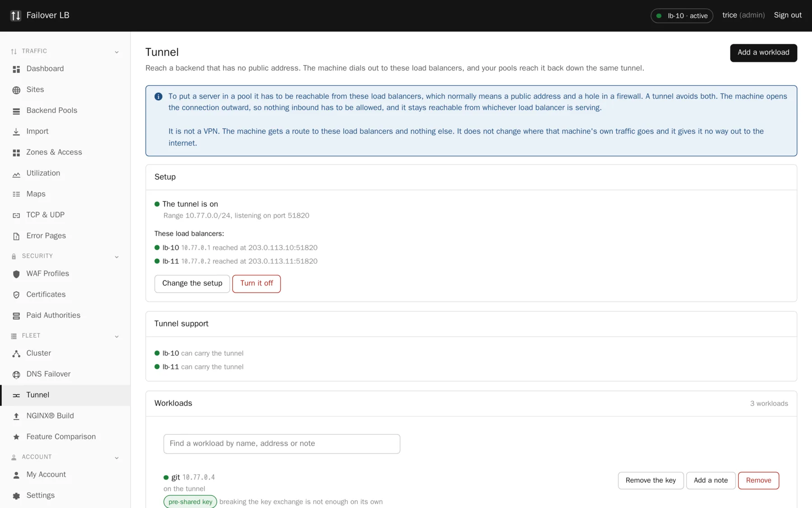The width and height of the screenshot is (812, 508).
Task: Click the Error Pages document icon
Action: [x=16, y=236]
